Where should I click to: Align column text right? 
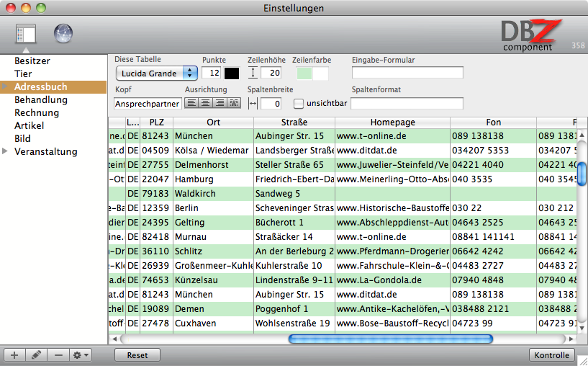click(220, 103)
